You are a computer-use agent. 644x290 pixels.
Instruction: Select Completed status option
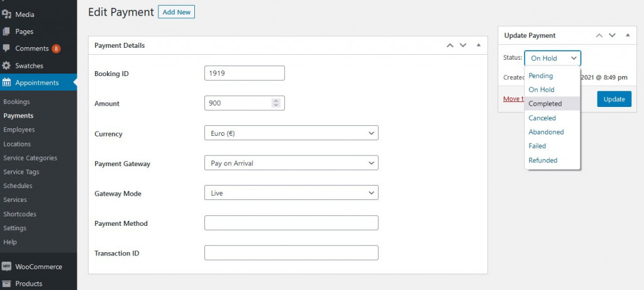click(552, 104)
